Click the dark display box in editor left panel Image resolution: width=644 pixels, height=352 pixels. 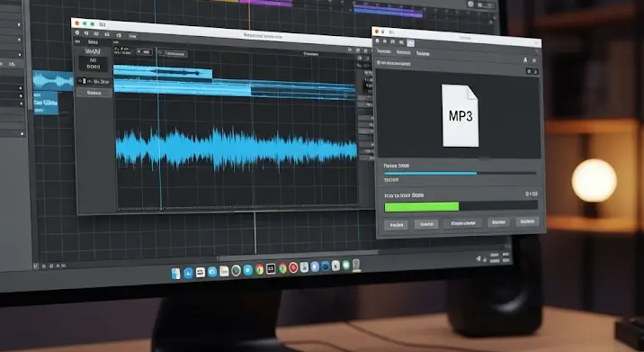click(x=93, y=64)
